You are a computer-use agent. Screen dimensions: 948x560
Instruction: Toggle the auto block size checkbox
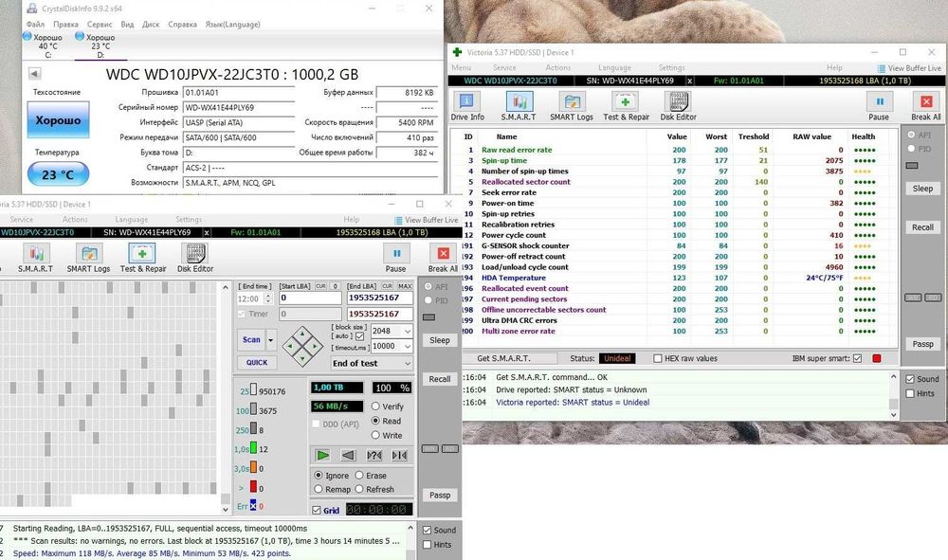(359, 335)
